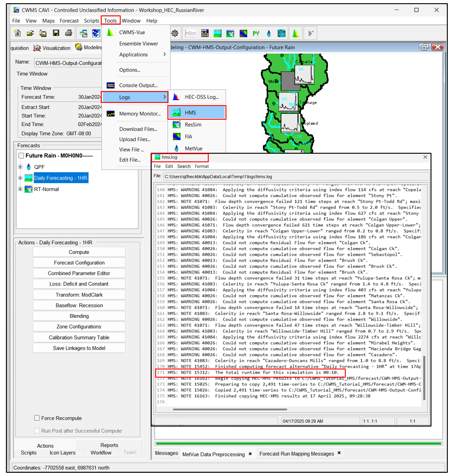Expand the RT-Normal tree node

tap(20, 189)
